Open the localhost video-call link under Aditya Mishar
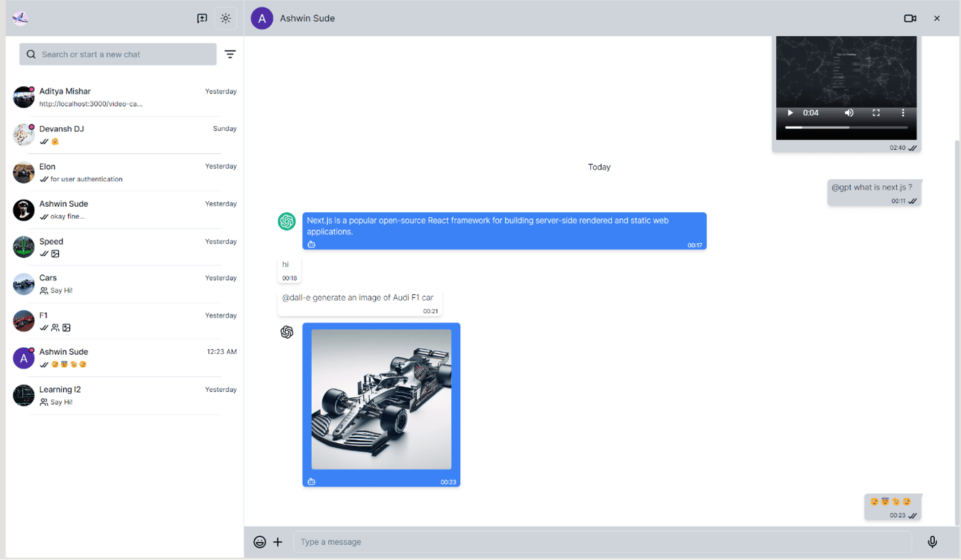Screen dimensions: 961x560 click(91, 104)
